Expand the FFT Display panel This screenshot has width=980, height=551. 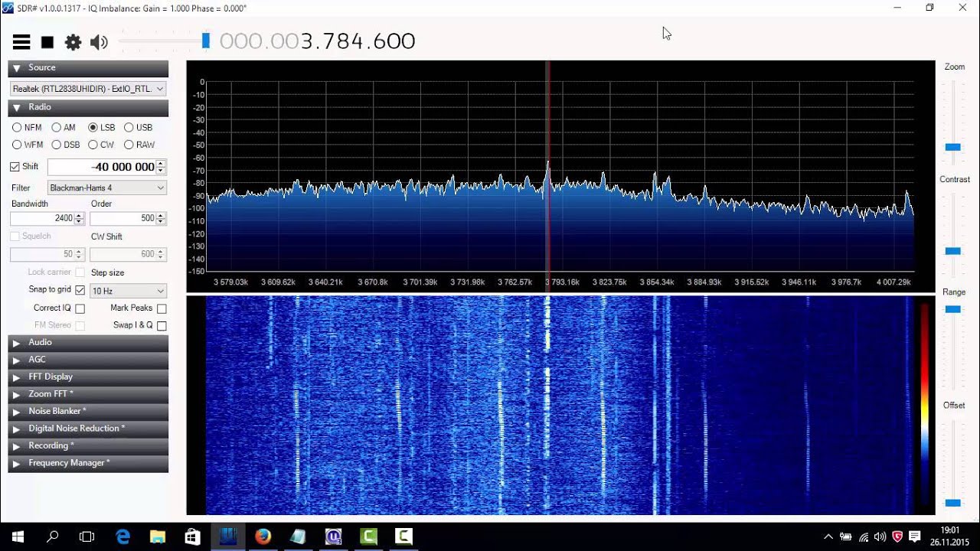[88, 377]
